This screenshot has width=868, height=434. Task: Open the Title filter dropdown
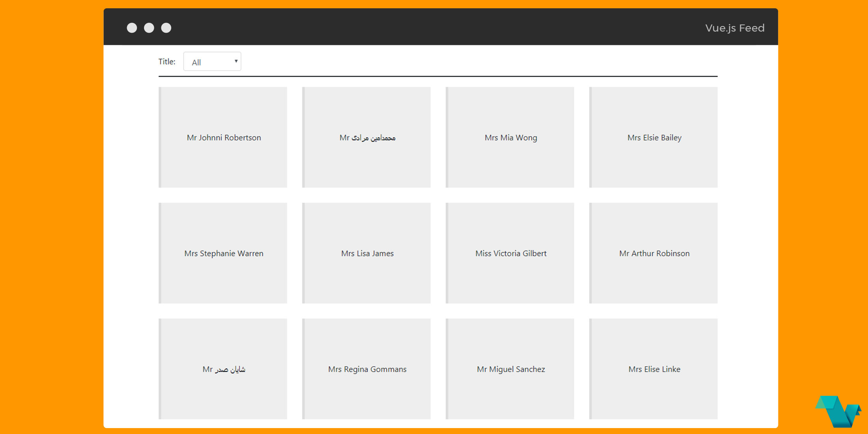(x=212, y=61)
